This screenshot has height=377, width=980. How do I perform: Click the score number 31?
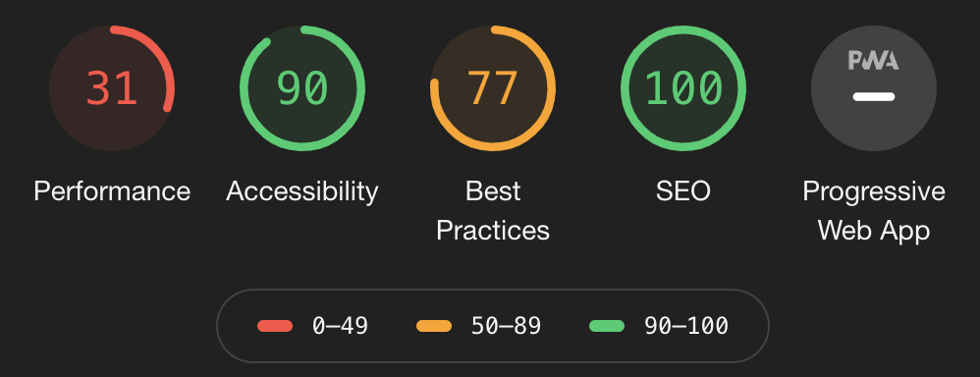pyautogui.click(x=112, y=88)
